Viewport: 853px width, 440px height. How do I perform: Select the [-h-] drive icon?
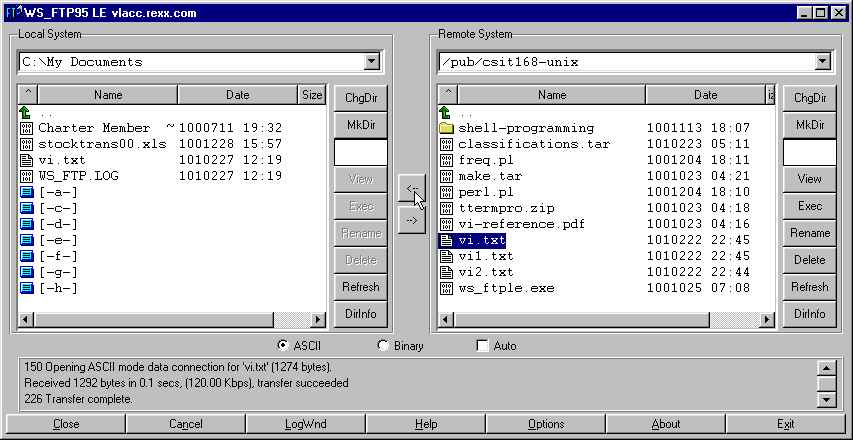click(26, 288)
